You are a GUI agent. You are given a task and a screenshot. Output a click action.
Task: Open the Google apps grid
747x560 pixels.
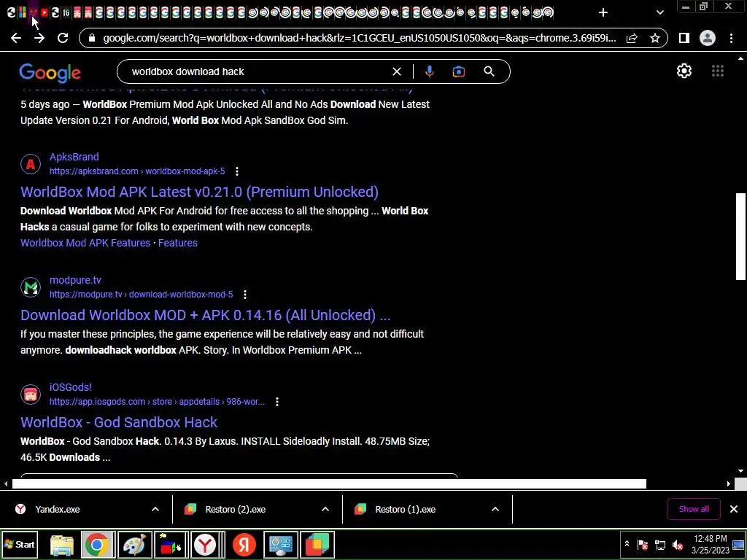[x=718, y=71]
